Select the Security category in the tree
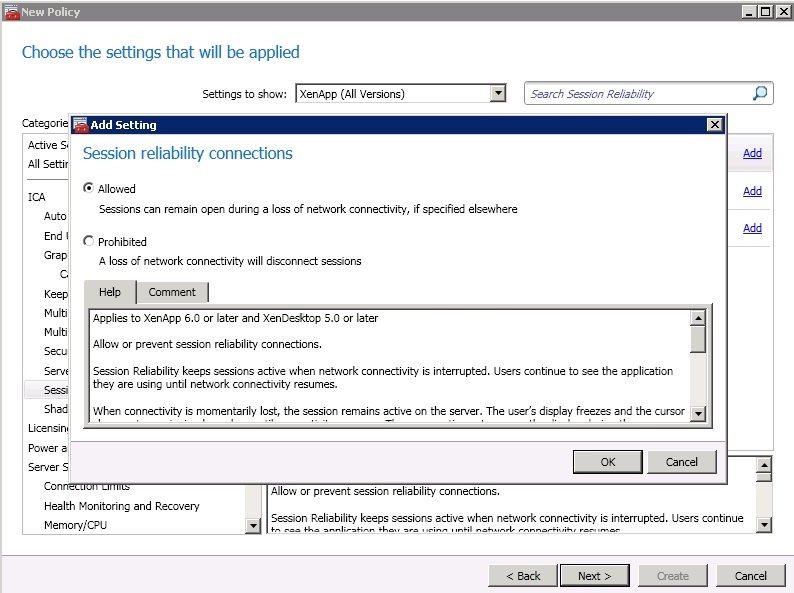This screenshot has height=593, width=794. [x=55, y=351]
